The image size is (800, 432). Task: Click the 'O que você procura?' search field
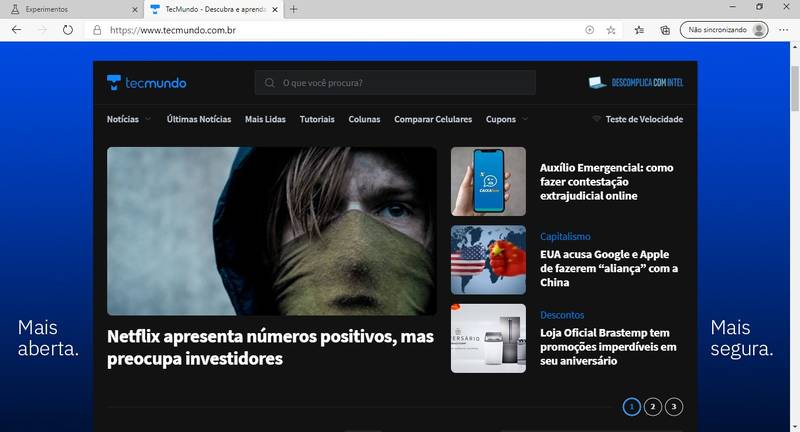[x=395, y=83]
